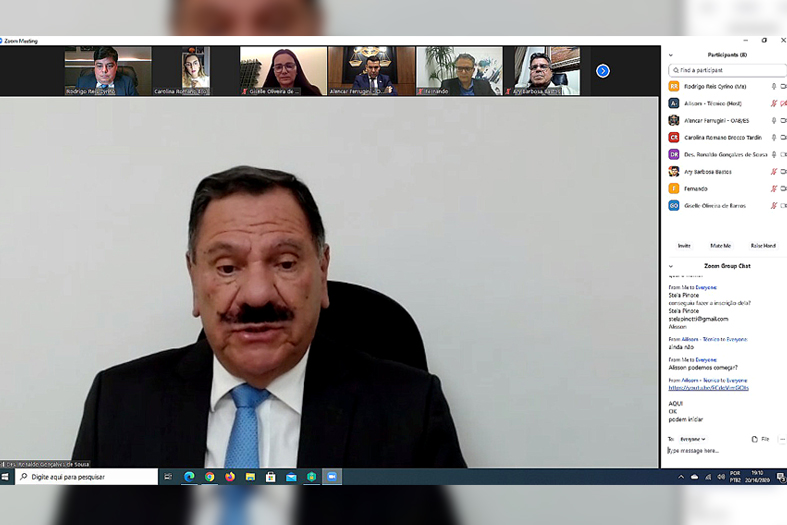Screen dimensions: 787x525
Task: Click the Raise Hand button
Action: 763,246
